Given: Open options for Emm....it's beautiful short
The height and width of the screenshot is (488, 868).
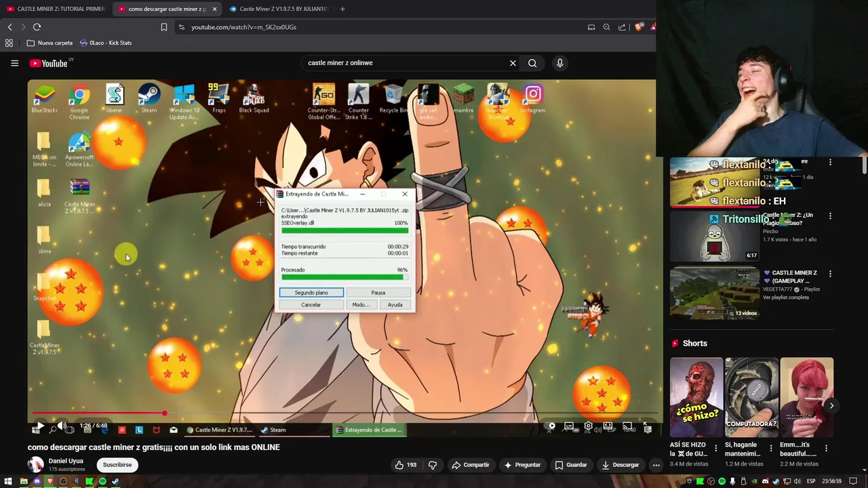Looking at the screenshot, I should coord(826,449).
